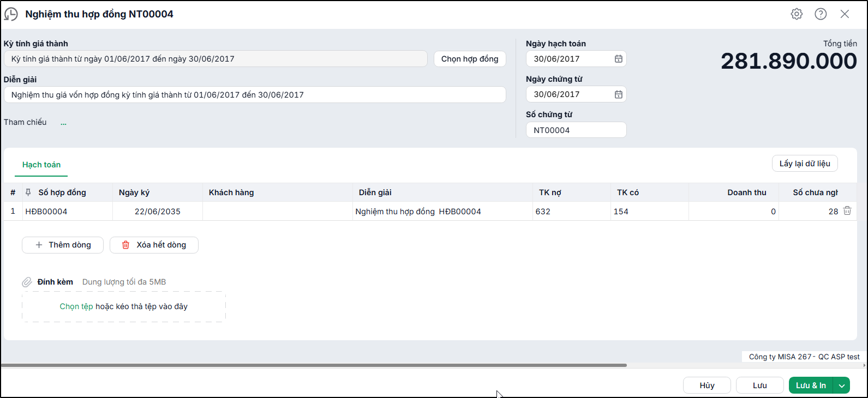
Task: Focus the Số chứng từ field NT00004
Action: pos(576,130)
